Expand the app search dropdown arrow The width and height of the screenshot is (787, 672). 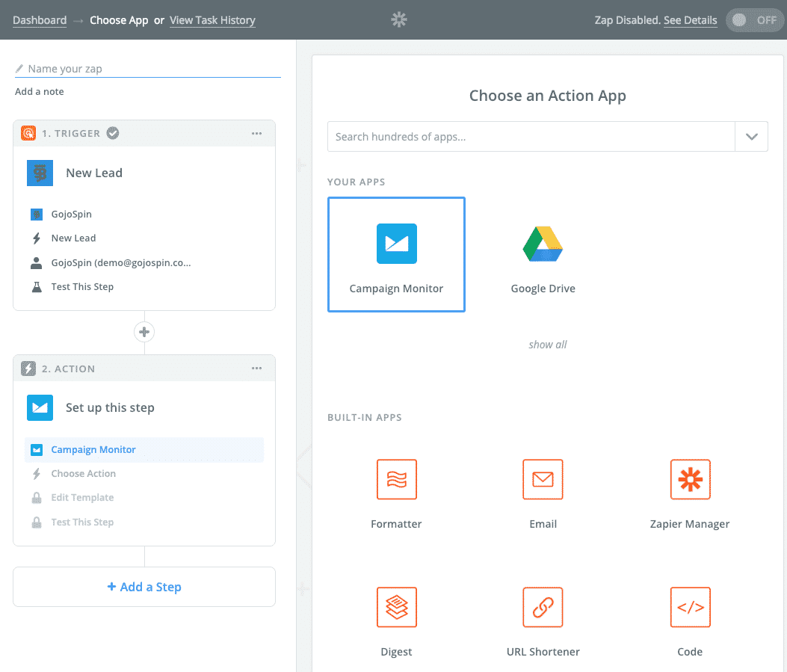click(751, 137)
